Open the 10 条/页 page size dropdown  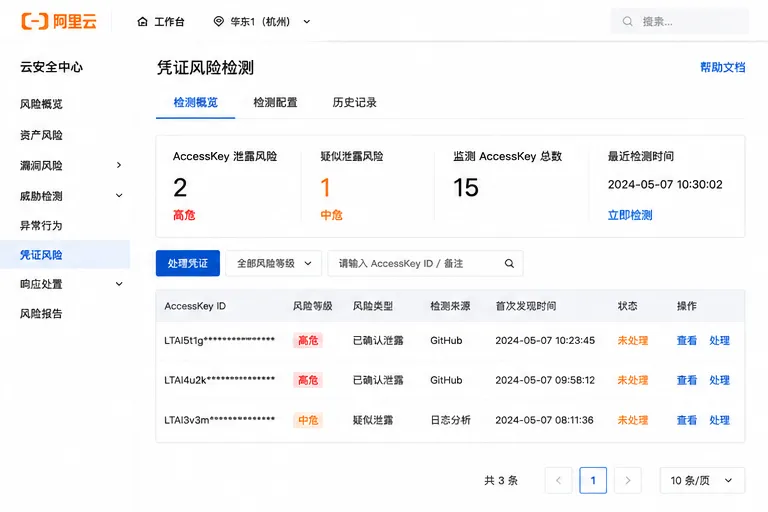click(x=702, y=480)
